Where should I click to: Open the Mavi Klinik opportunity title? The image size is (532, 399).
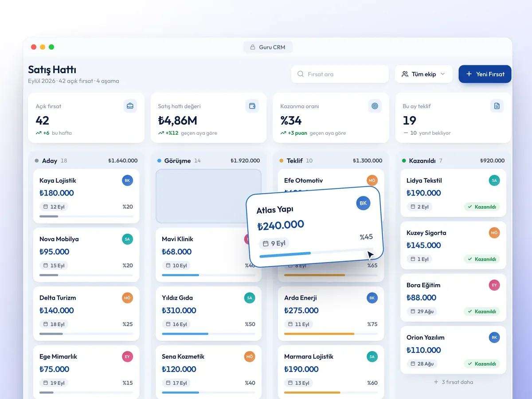177,239
